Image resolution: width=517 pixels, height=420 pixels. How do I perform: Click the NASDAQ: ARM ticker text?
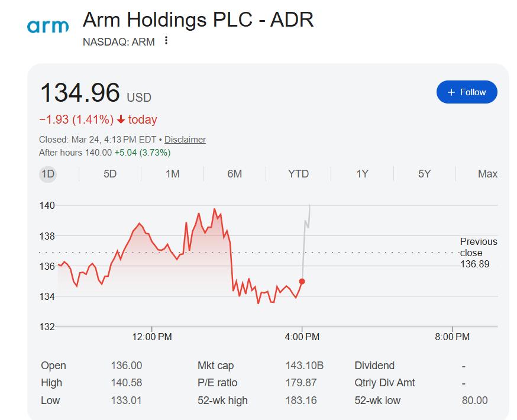tap(119, 41)
